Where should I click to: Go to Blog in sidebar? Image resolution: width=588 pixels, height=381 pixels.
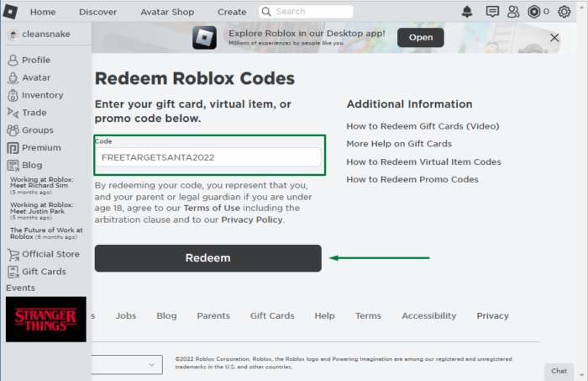coord(32,166)
